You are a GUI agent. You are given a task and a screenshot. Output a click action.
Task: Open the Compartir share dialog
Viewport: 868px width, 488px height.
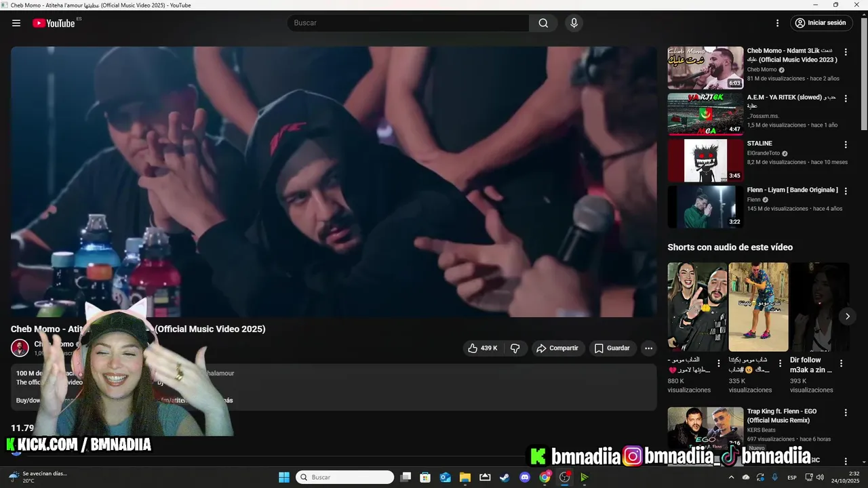[x=557, y=348]
